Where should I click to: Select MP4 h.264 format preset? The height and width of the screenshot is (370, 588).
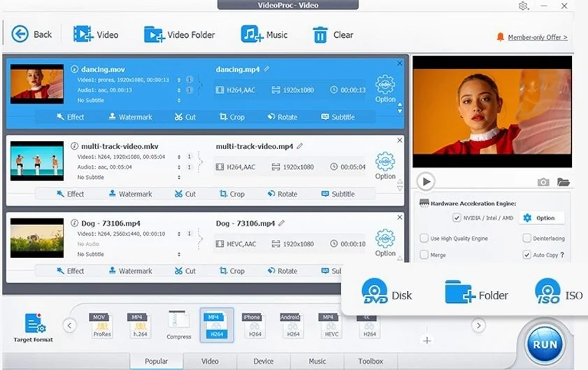140,325
